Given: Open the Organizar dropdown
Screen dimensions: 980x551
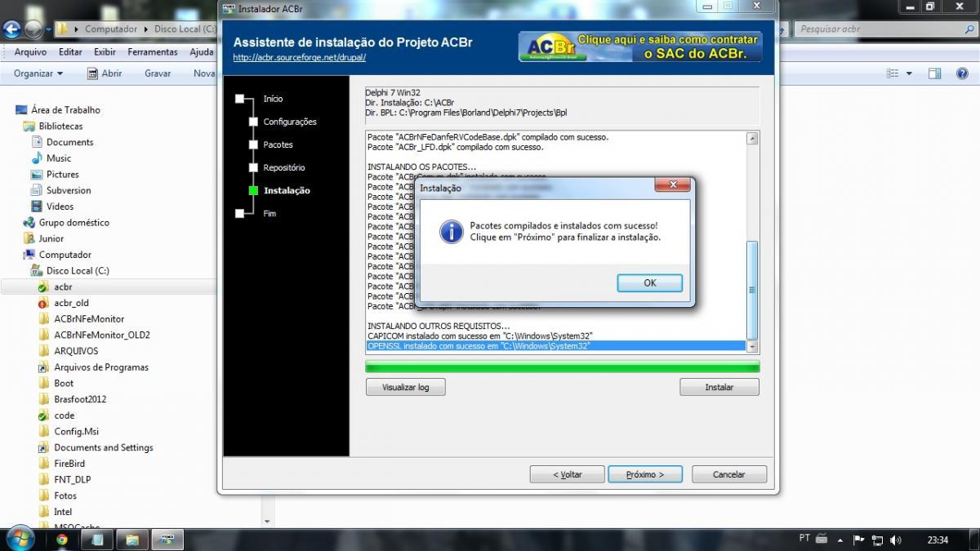Looking at the screenshot, I should 38,73.
